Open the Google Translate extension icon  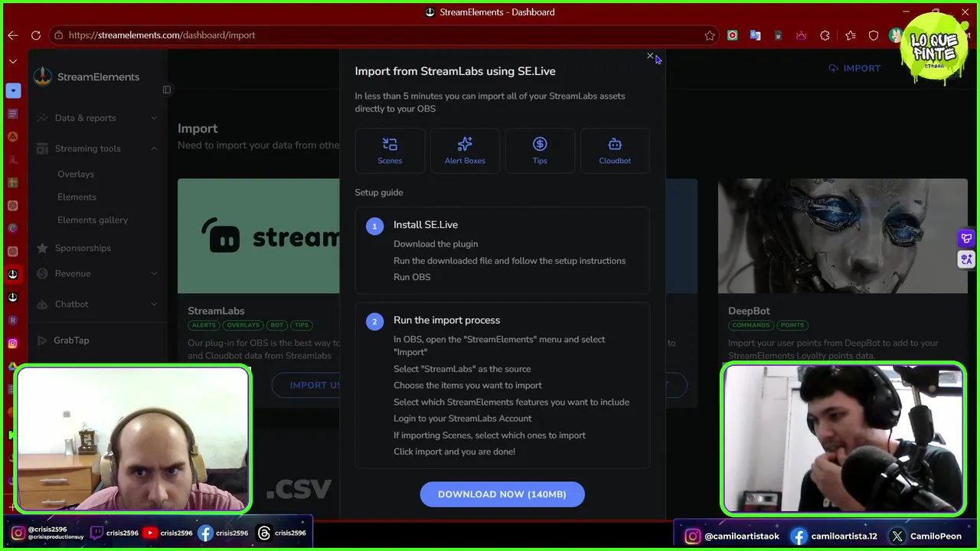(756, 35)
